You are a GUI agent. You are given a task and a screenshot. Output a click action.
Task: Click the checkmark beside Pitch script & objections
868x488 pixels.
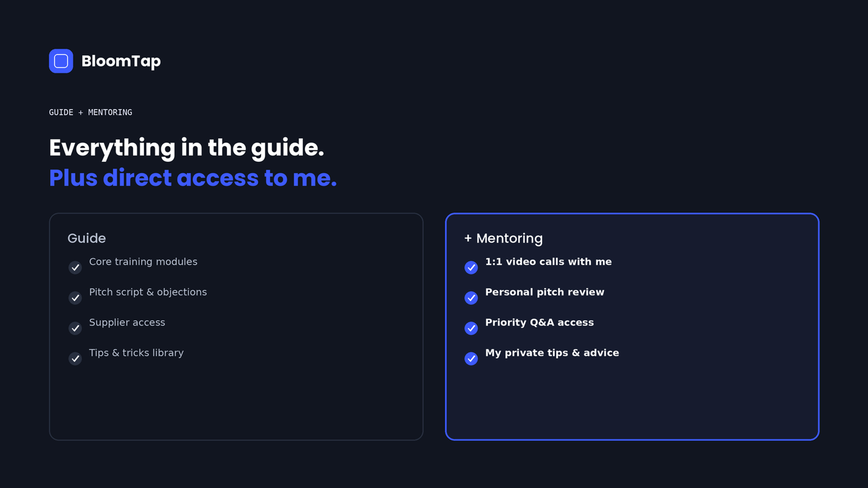click(x=75, y=298)
